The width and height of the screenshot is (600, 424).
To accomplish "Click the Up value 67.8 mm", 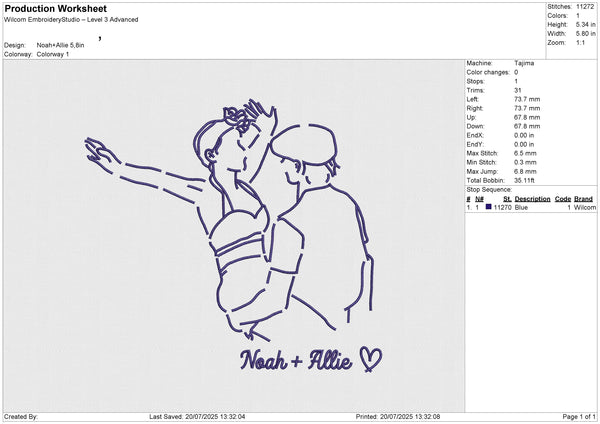I will click(527, 117).
